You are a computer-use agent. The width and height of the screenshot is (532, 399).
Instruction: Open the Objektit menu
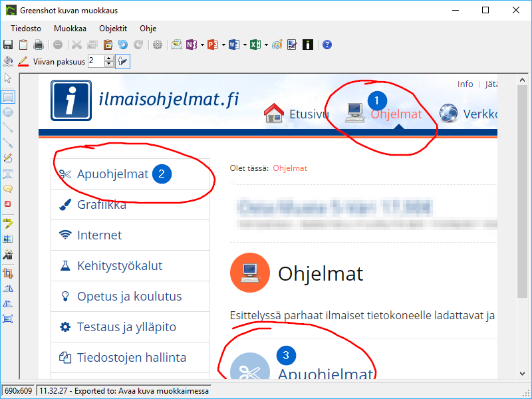113,29
